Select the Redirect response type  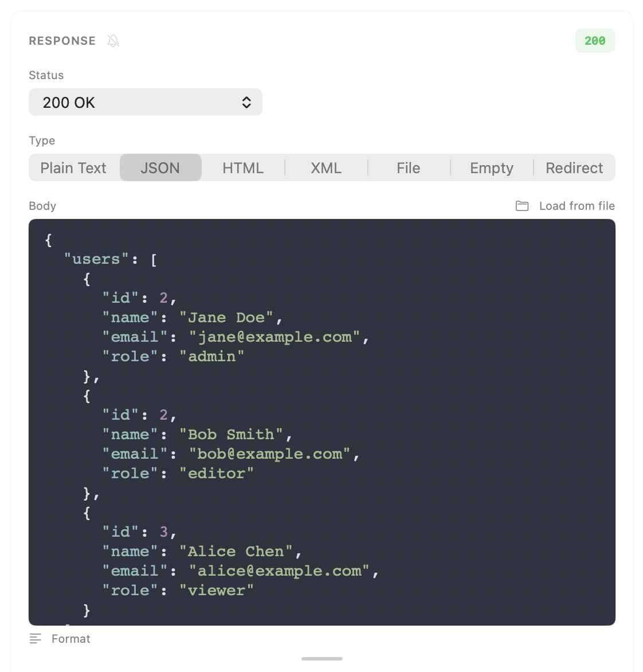coord(574,167)
